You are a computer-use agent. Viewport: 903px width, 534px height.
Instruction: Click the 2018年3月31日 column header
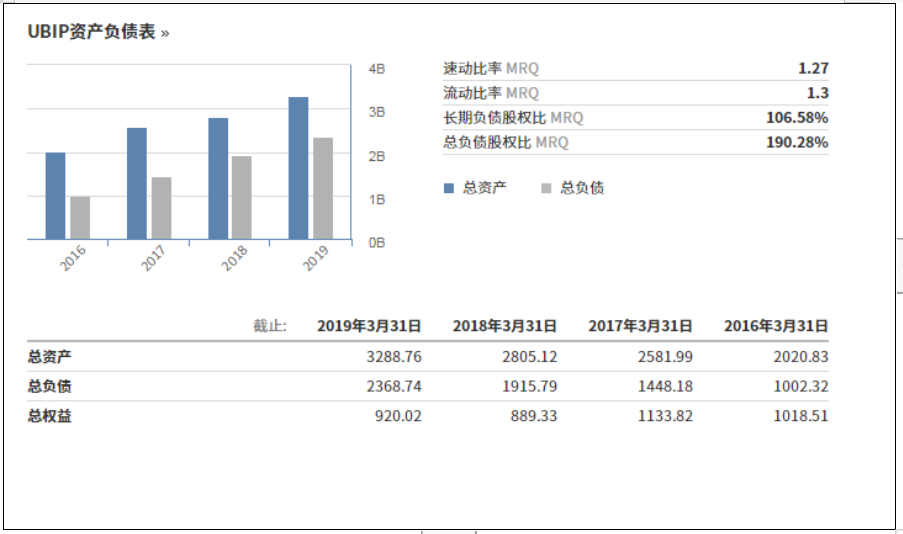(x=505, y=326)
